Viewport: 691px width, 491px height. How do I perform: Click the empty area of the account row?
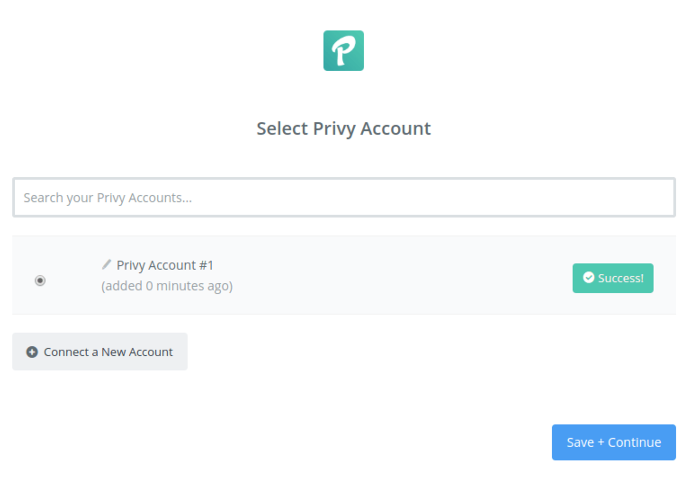tap(397, 275)
